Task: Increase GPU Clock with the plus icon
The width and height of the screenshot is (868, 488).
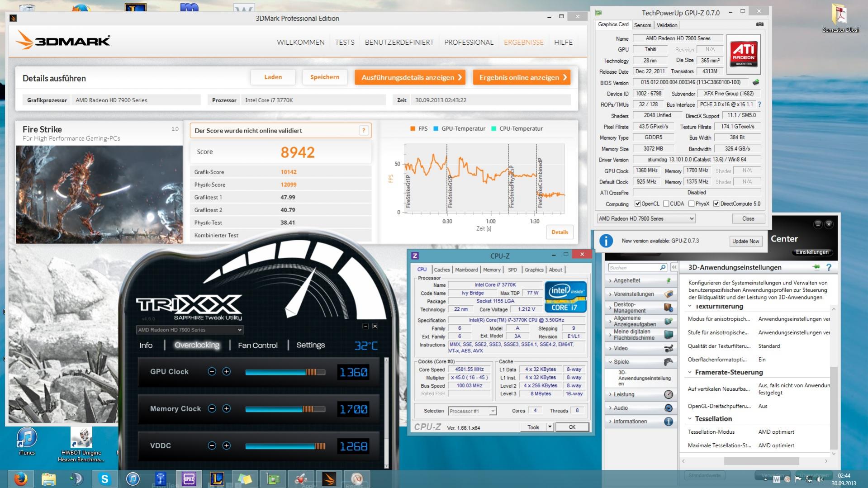Action: 227,371
